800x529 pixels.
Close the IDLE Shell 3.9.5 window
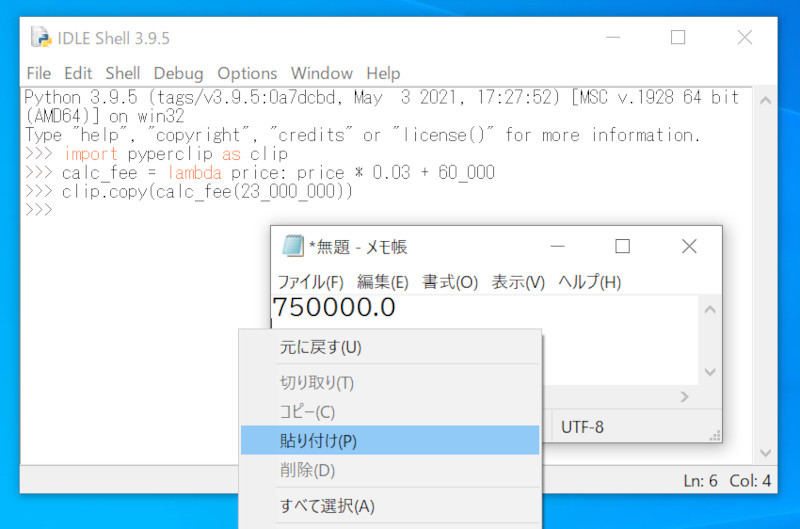tap(745, 37)
